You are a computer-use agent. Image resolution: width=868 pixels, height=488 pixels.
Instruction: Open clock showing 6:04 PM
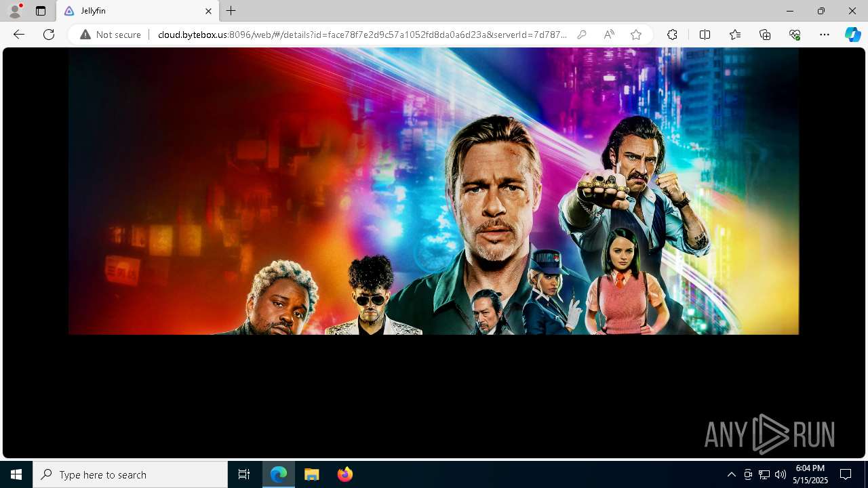(810, 474)
